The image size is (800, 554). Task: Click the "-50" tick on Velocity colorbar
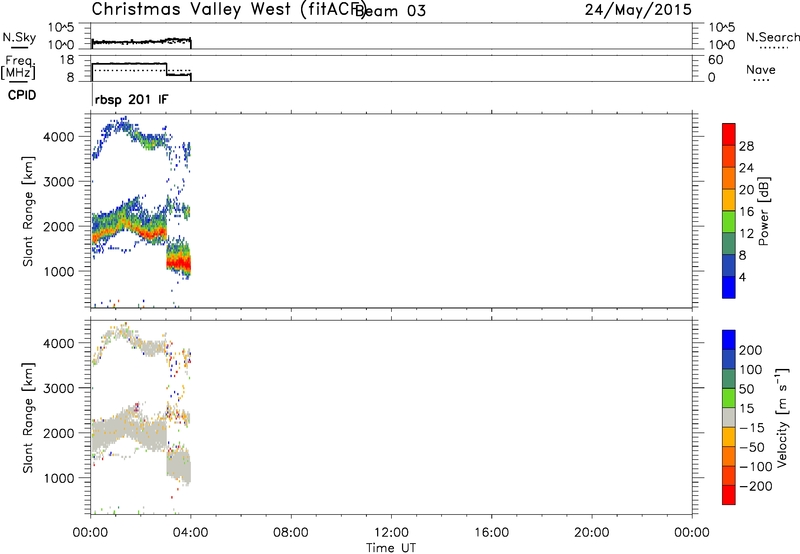pos(752,447)
